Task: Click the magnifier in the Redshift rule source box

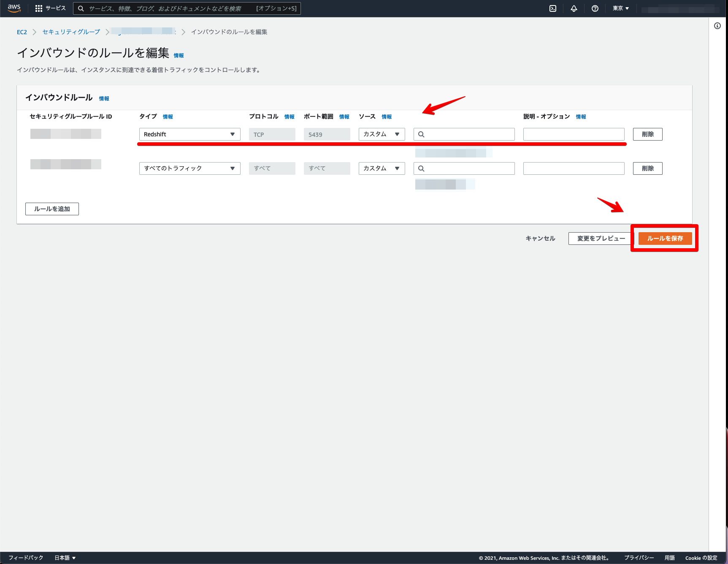Action: point(422,134)
